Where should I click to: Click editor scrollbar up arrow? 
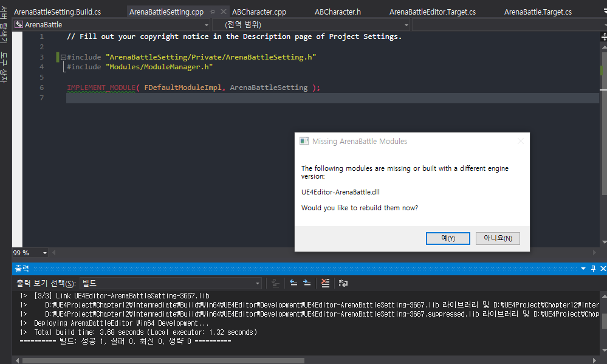(x=604, y=47)
